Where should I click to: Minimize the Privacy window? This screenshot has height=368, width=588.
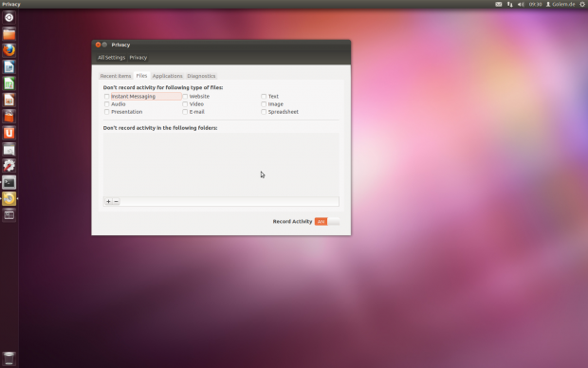(x=104, y=45)
